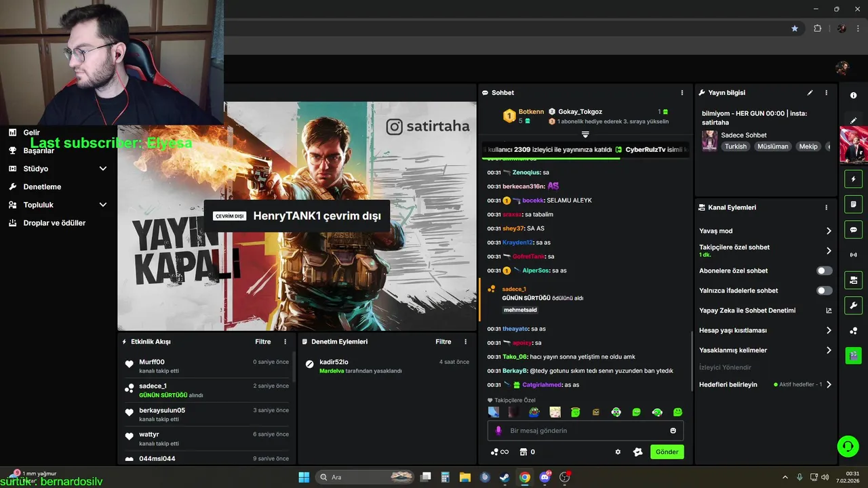Open the green headset support button

click(848, 446)
